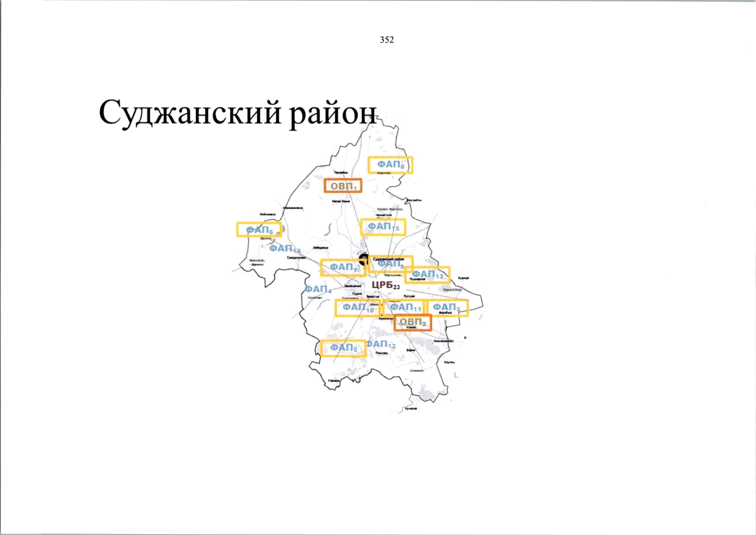Click the 'Борки' place name
This screenshot has width=756, height=535.
point(411,350)
